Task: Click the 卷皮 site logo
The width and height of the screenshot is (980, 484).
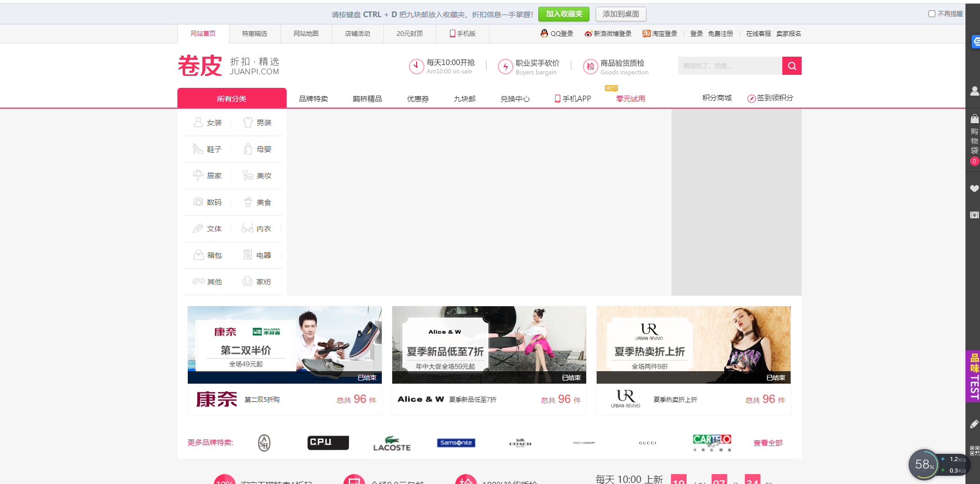Action: 200,66
